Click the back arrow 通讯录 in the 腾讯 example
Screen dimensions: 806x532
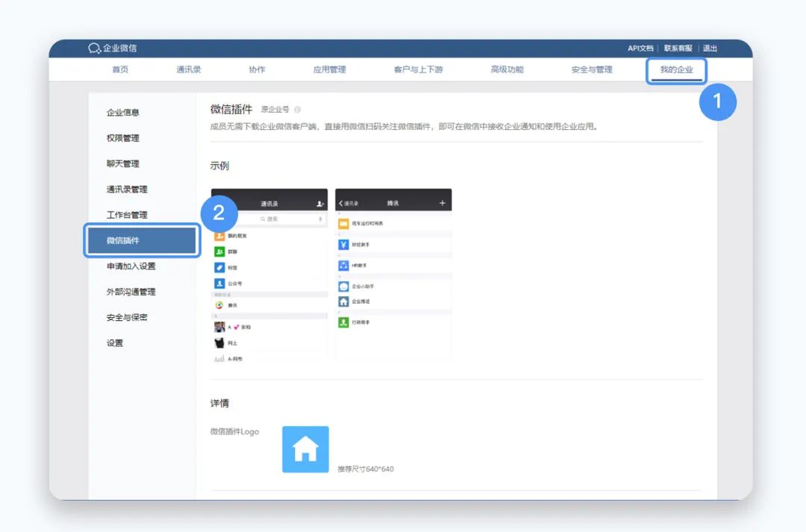point(349,204)
